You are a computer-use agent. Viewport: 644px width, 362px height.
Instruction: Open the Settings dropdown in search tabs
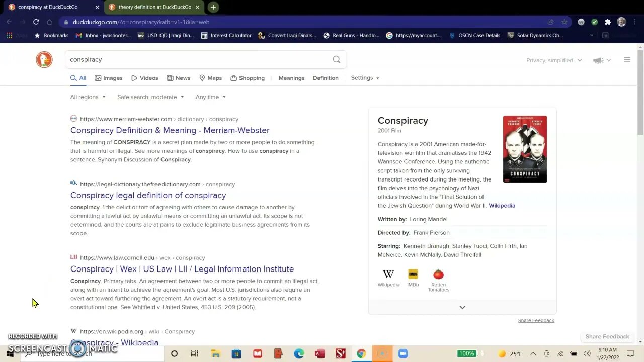tap(365, 78)
